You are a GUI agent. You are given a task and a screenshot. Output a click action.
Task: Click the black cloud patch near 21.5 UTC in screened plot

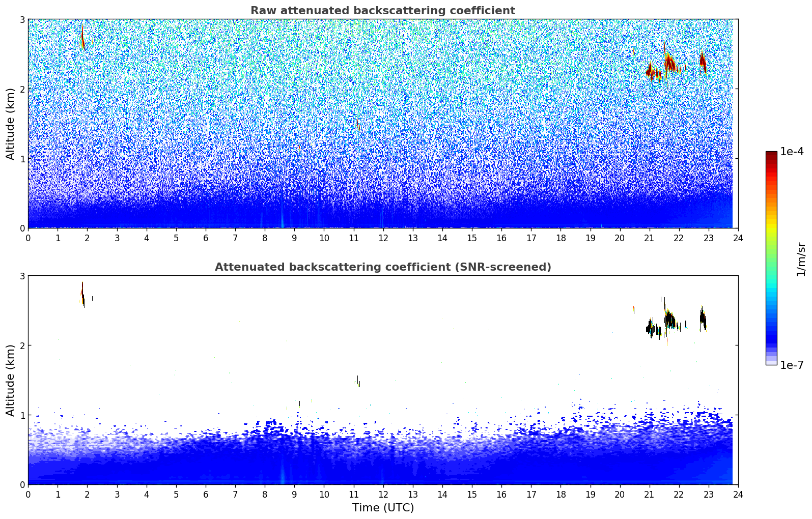(670, 321)
